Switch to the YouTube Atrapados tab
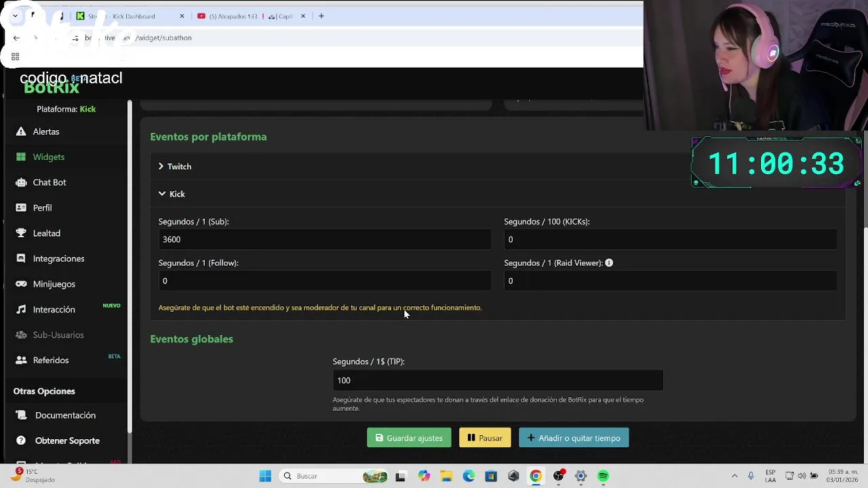The height and width of the screenshot is (488, 868). [x=251, y=16]
